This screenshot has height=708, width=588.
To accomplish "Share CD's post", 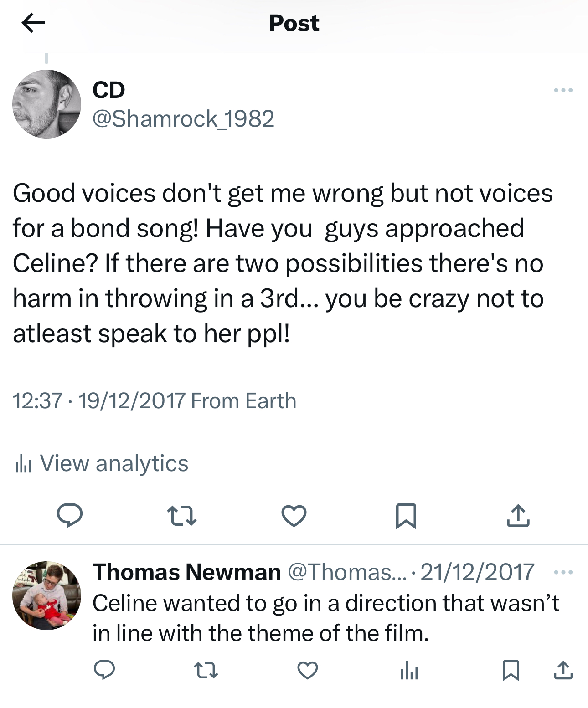I will (518, 516).
